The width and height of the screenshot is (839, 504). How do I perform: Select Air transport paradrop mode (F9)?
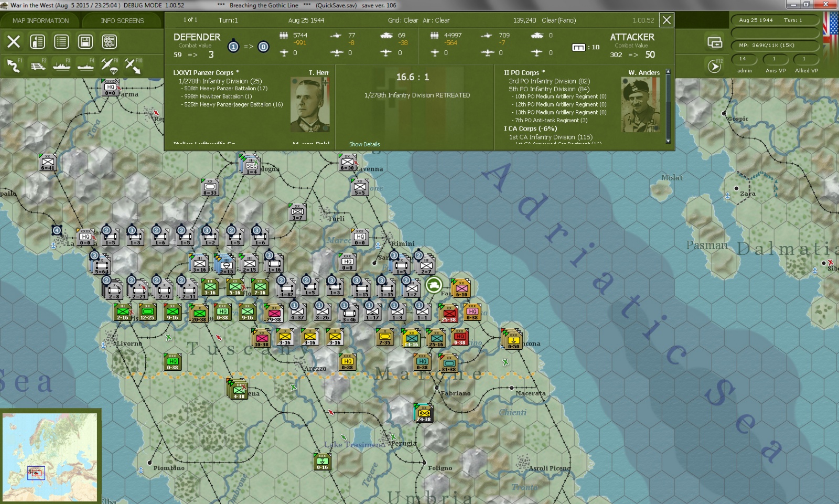pos(109,66)
